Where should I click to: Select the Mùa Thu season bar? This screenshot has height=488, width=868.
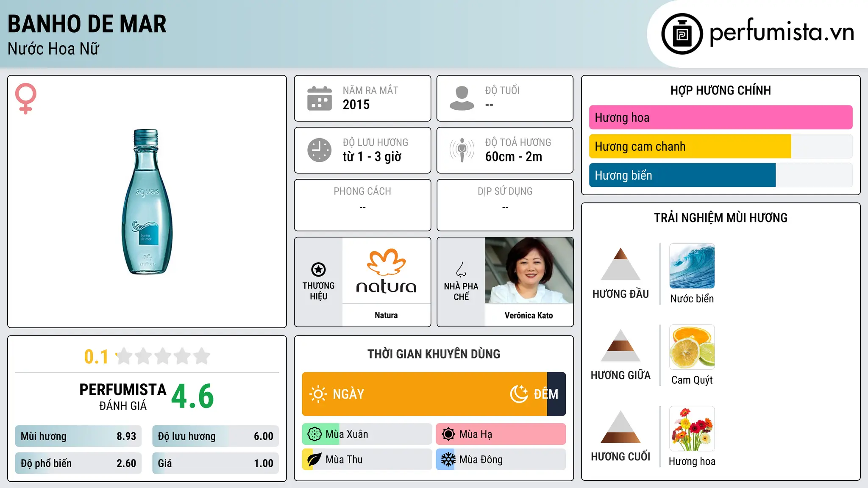point(367,460)
